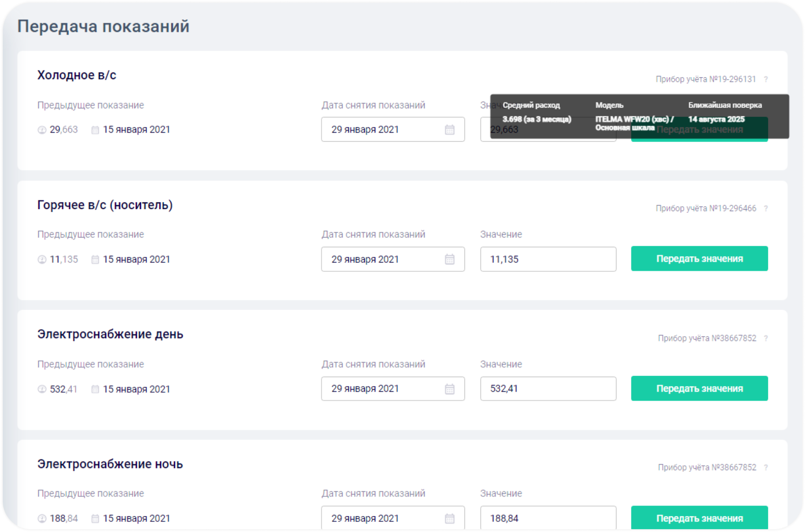This screenshot has height=532, width=805.
Task: Click the Значение label in Горячее в/с
Action: coord(501,235)
